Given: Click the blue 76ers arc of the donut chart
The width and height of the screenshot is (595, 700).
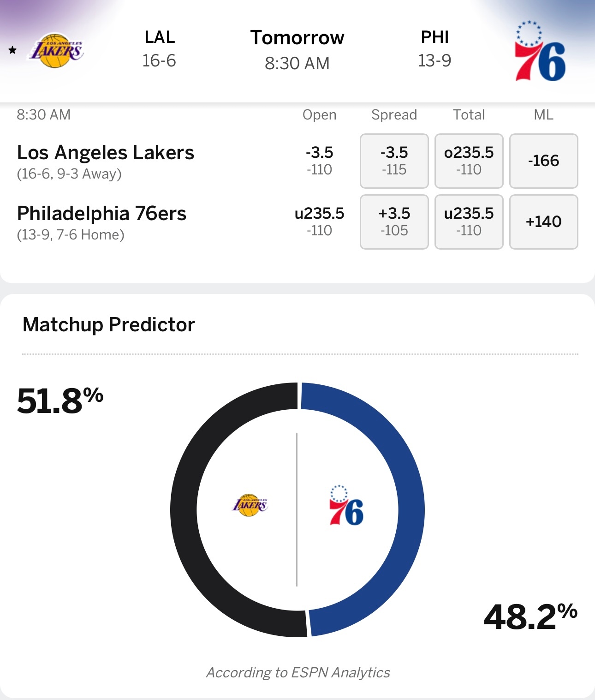Looking at the screenshot, I should point(411,510).
